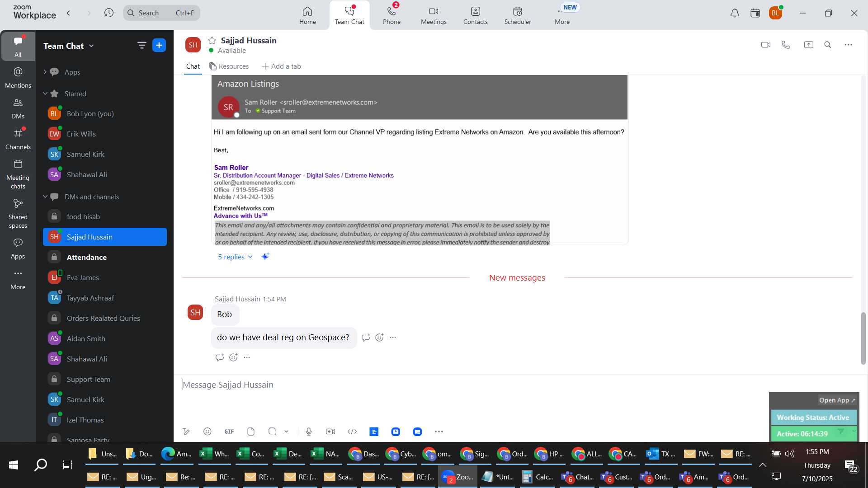Collapse the Starred section
The height and width of the screenshot is (488, 868).
(x=45, y=94)
